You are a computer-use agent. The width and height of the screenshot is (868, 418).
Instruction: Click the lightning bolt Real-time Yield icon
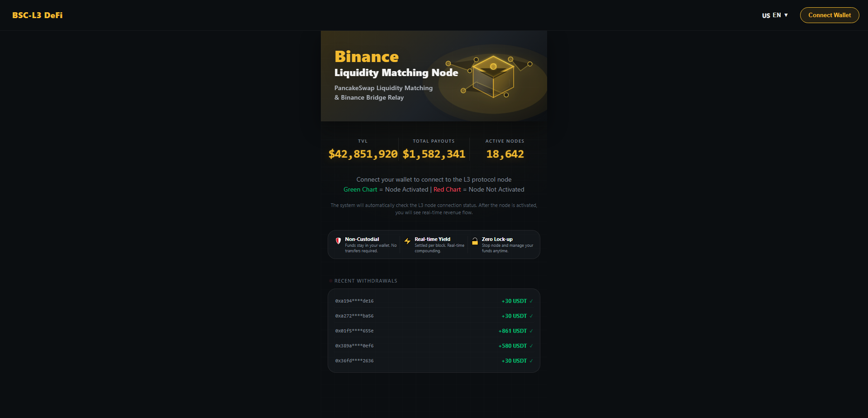(x=407, y=241)
